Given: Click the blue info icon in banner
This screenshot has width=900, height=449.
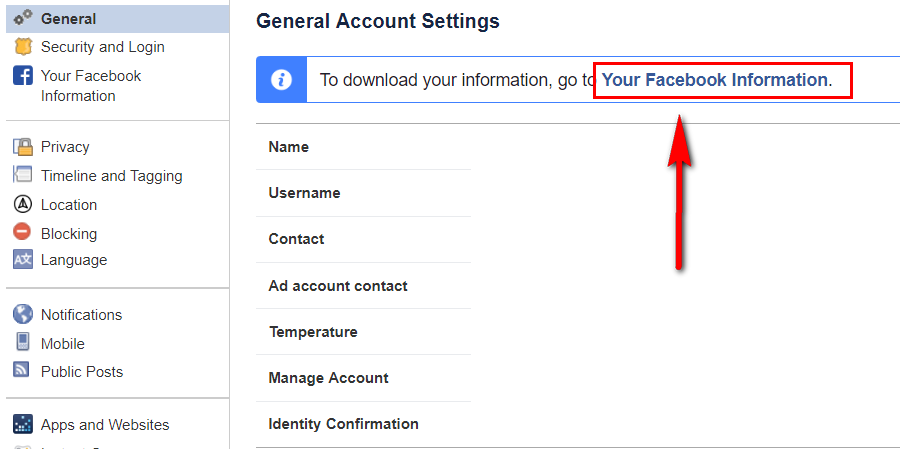Looking at the screenshot, I should point(281,80).
